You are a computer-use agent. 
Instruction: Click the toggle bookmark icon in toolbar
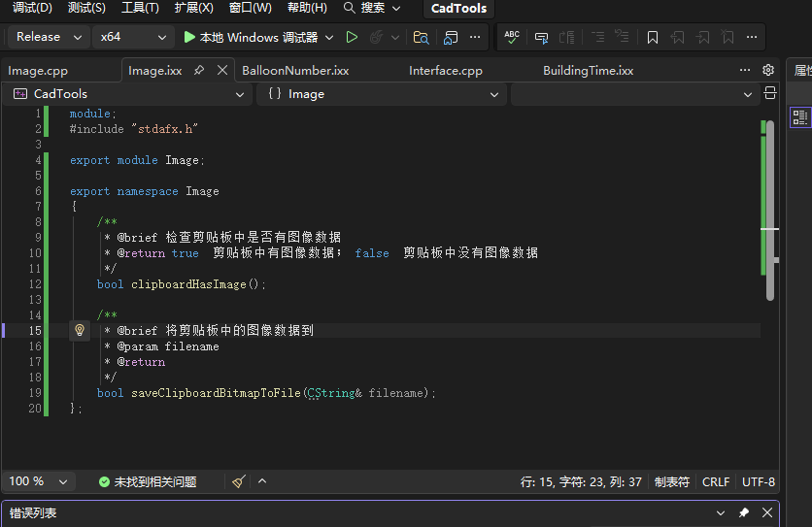pyautogui.click(x=653, y=37)
